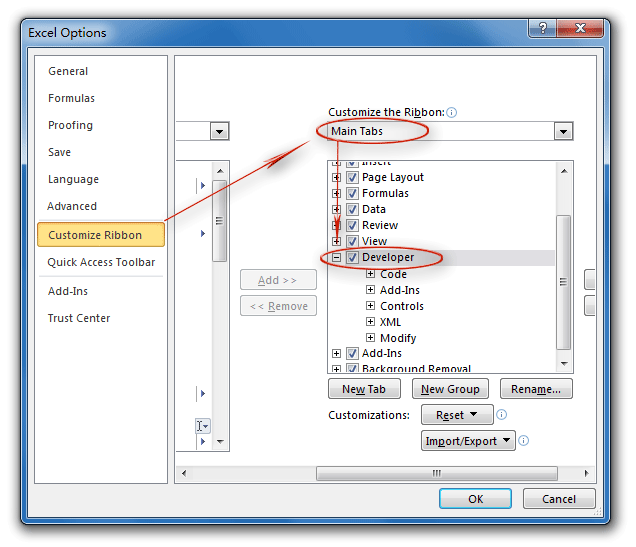This screenshot has width=636, height=547.
Task: Open the Main Tabs dropdown
Action: 563,131
